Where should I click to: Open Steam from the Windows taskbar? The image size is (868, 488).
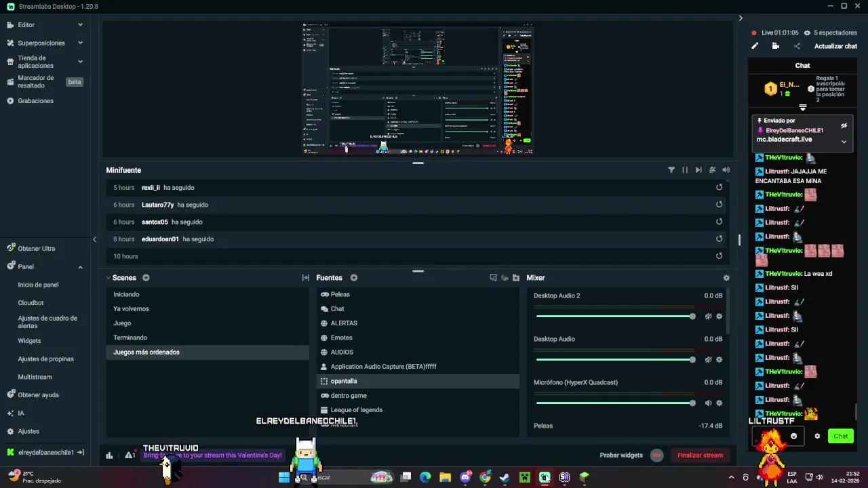pos(505,477)
